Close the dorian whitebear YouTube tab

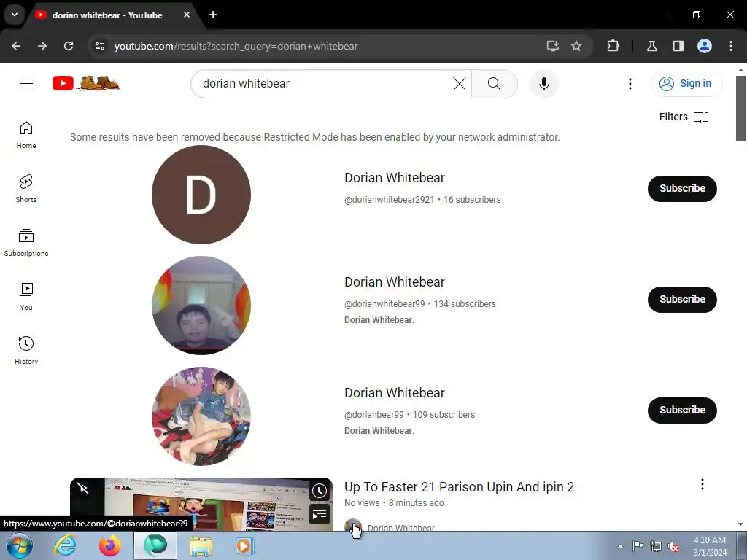point(187,15)
